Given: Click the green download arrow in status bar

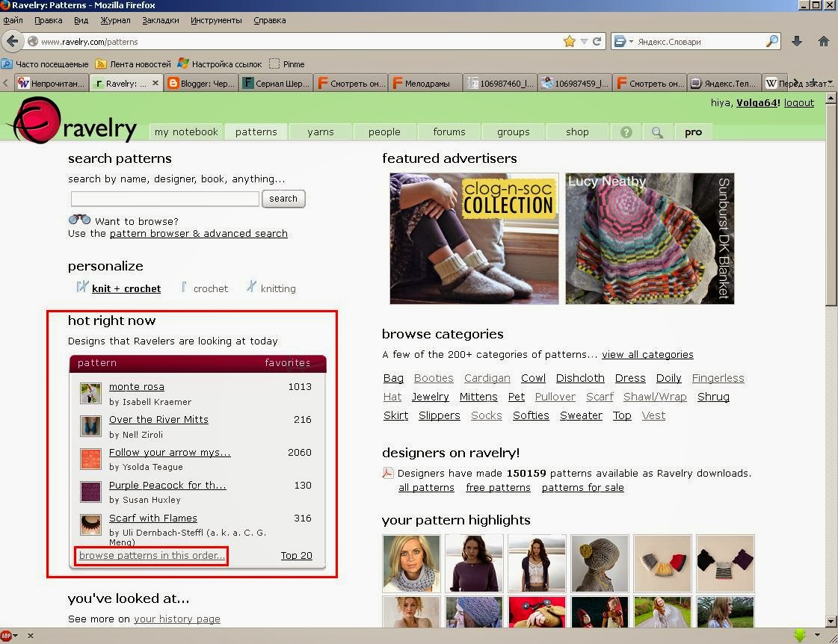Looking at the screenshot, I should (800, 635).
